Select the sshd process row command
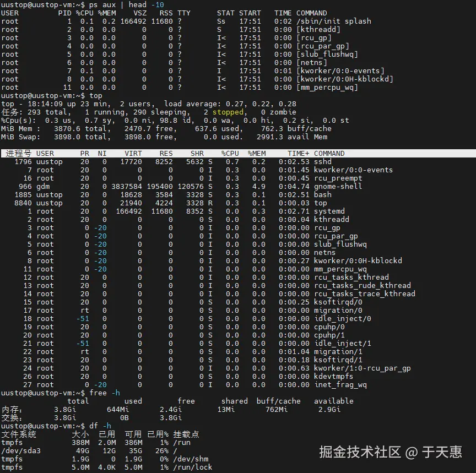Viewport: 476px width, 473px height. point(322,162)
